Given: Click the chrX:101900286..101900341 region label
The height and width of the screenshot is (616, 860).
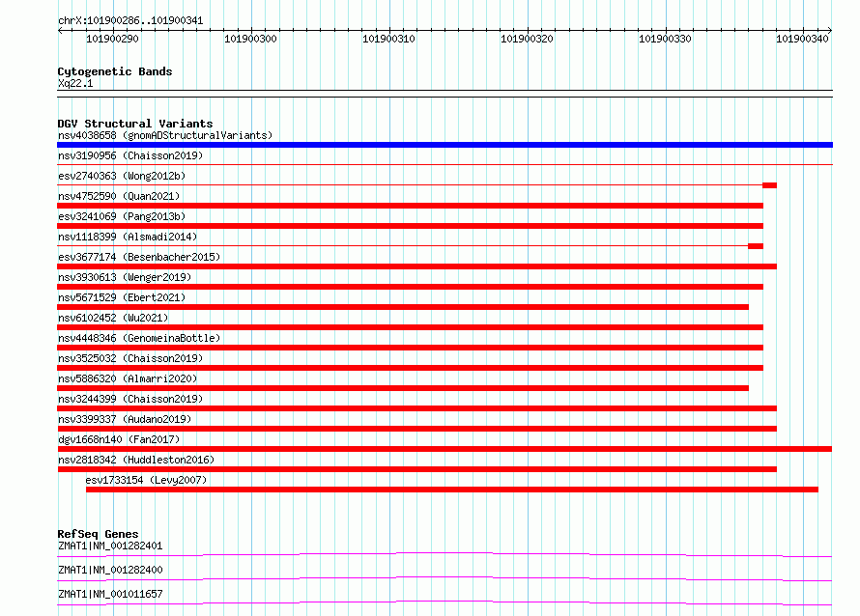Looking at the screenshot, I should 130,20.
